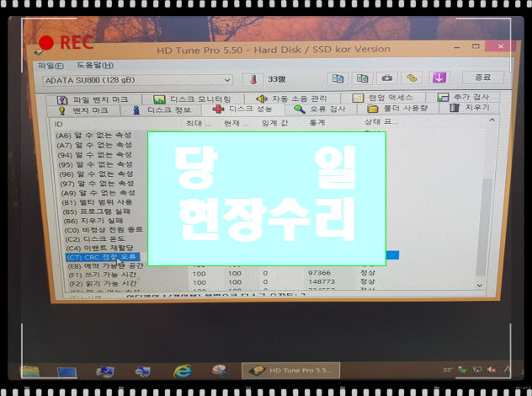This screenshot has width=532, height=396.
Task: Select the (A7) 알 수 없는 속성 row
Action: [x=94, y=145]
